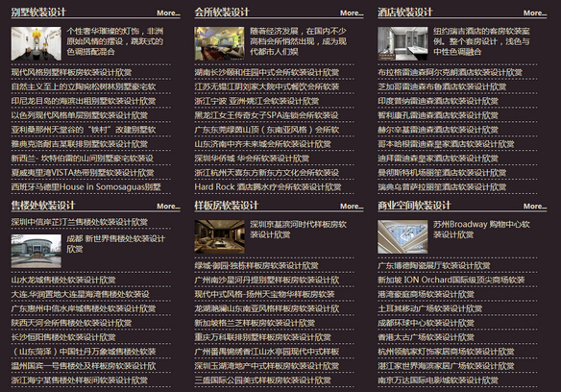Open 新加坡 ION Orchard国际级顶尖商场 article

451,280
